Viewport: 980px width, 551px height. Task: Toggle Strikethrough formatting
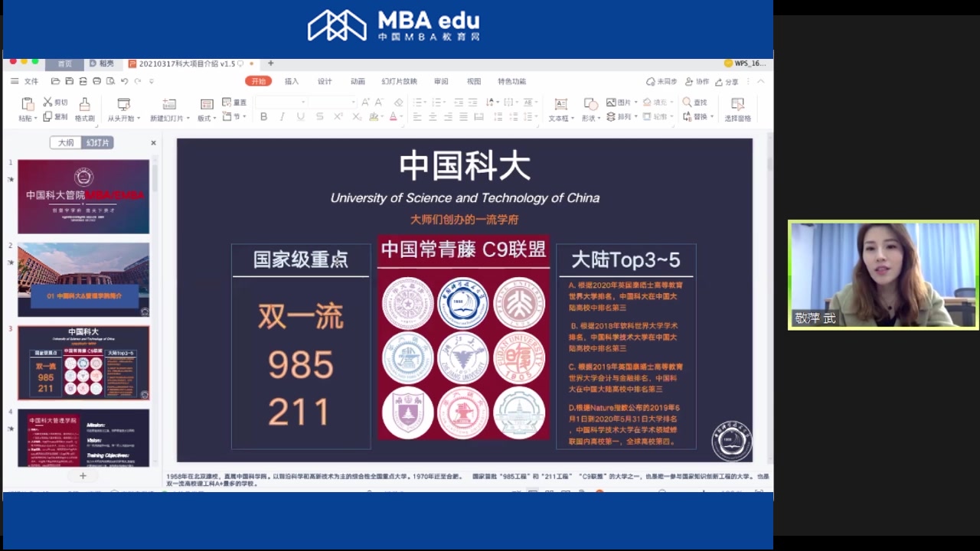(x=319, y=116)
